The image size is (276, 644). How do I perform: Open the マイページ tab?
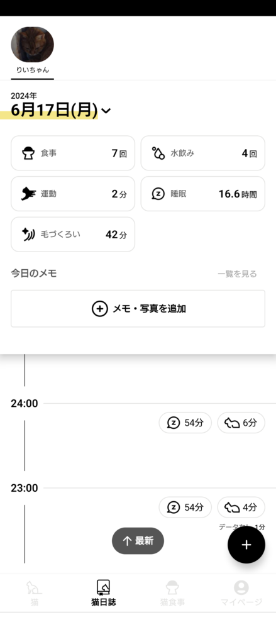tap(241, 593)
